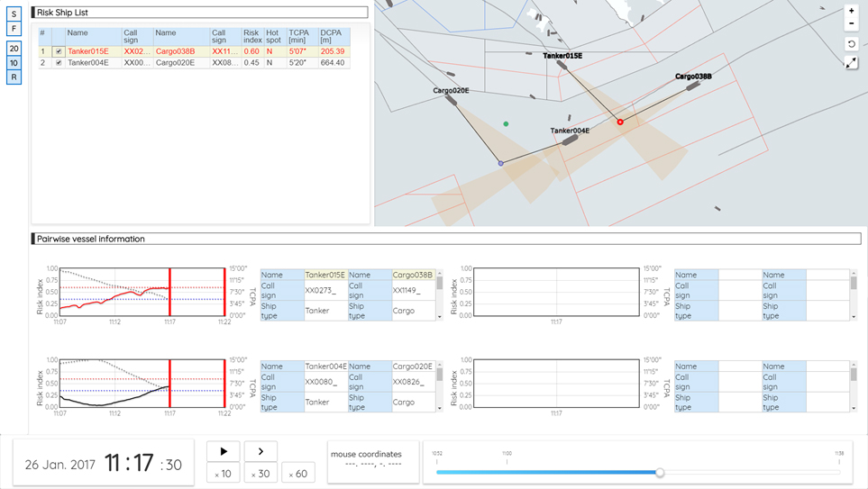The image size is (868, 489).
Task: Sort by the Risk index column header
Action: tap(251, 36)
